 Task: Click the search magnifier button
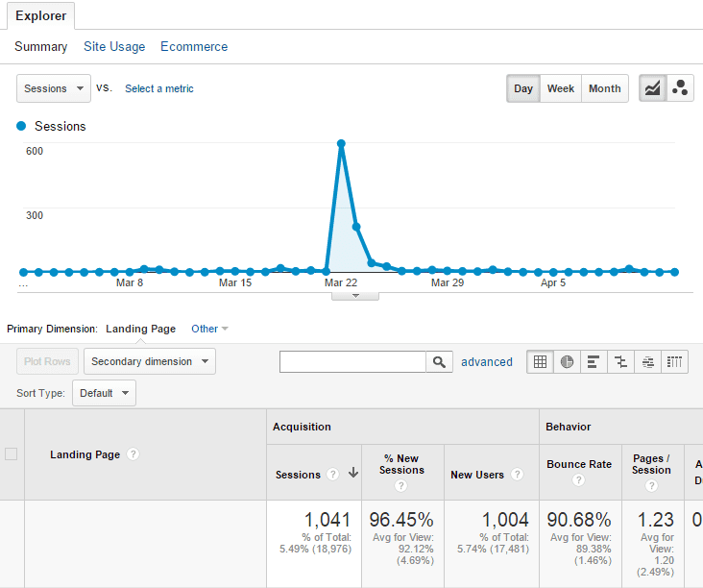click(x=439, y=362)
